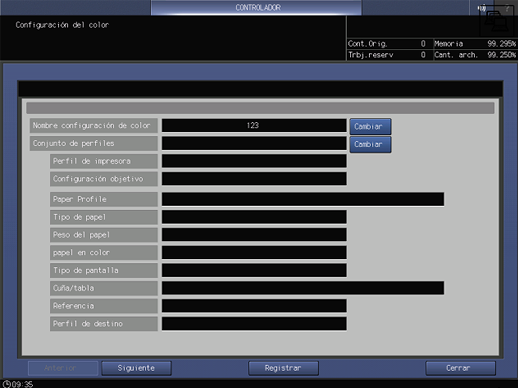Click the Perfil de destino label
Screen dimensions: 518x388
click(104, 324)
